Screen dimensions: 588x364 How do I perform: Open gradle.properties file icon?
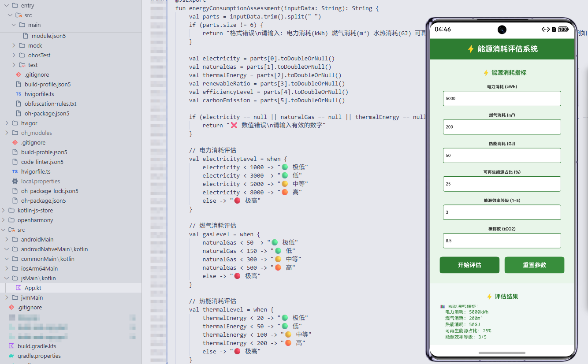click(x=11, y=356)
